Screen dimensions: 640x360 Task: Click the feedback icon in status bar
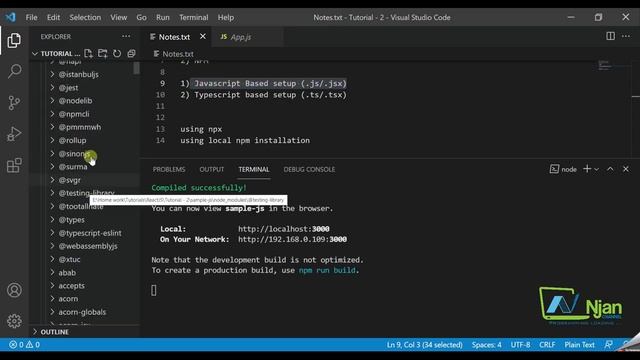tap(608, 345)
